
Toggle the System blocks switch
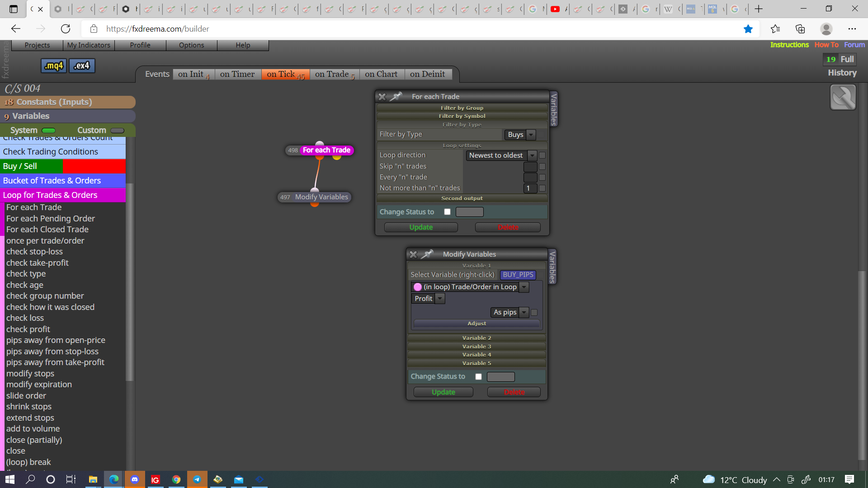(x=48, y=131)
